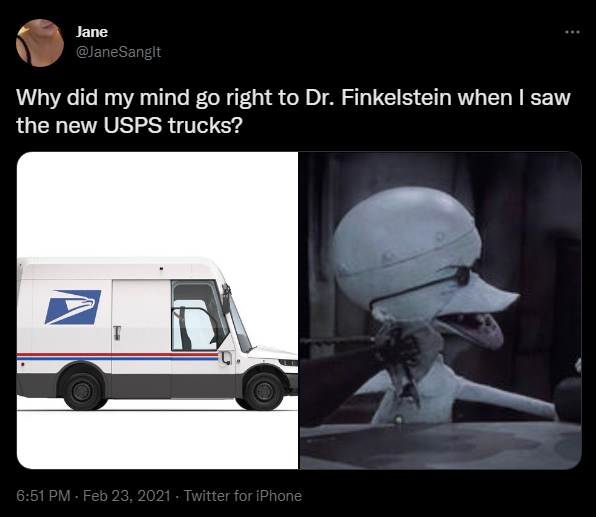Click the Twitter for iPhone source link
The width and height of the screenshot is (596, 517).
click(243, 496)
